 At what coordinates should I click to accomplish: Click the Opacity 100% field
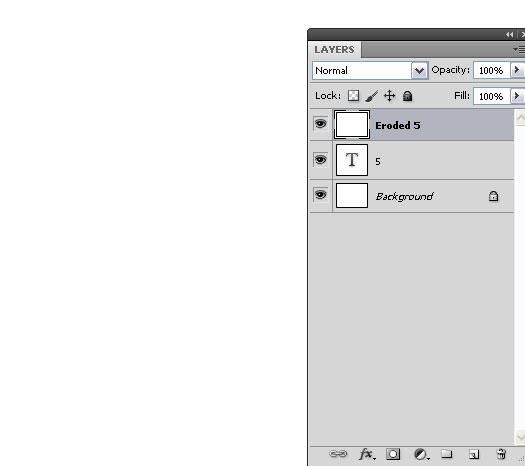pos(492,70)
